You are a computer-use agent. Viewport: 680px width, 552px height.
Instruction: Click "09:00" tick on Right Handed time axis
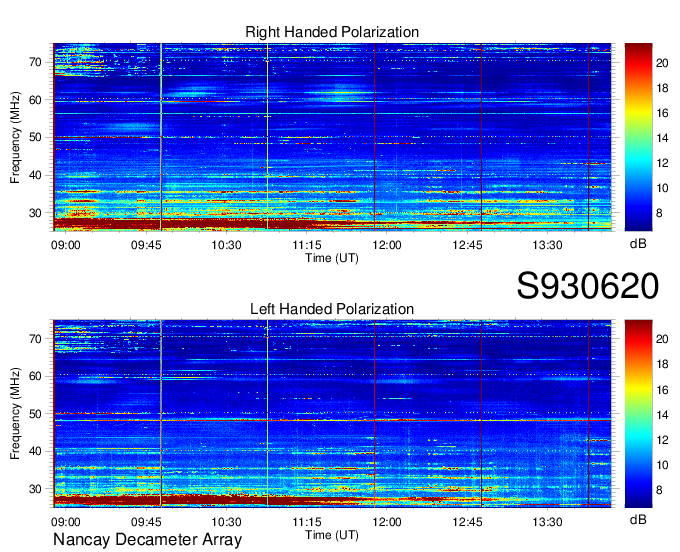(66, 245)
